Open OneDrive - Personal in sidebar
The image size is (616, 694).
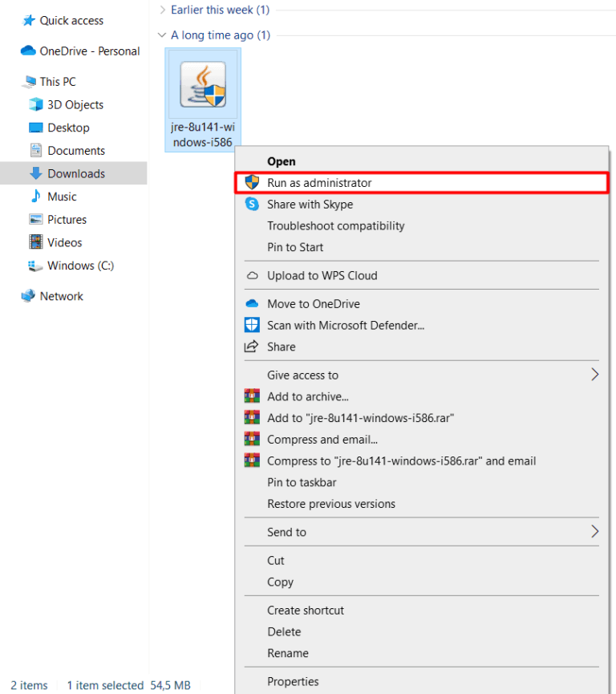(90, 51)
